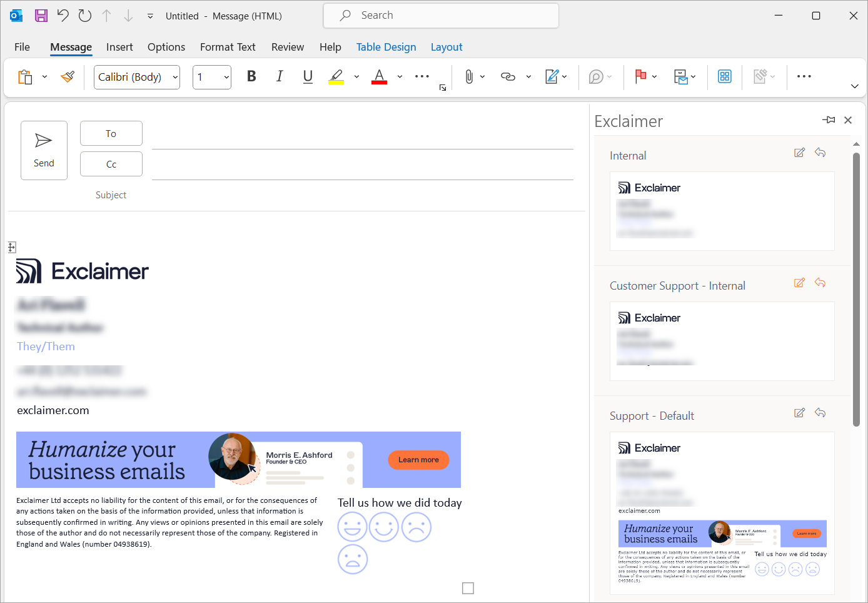This screenshot has height=603, width=868.
Task: Expand the Link options arrow
Action: pos(528,77)
